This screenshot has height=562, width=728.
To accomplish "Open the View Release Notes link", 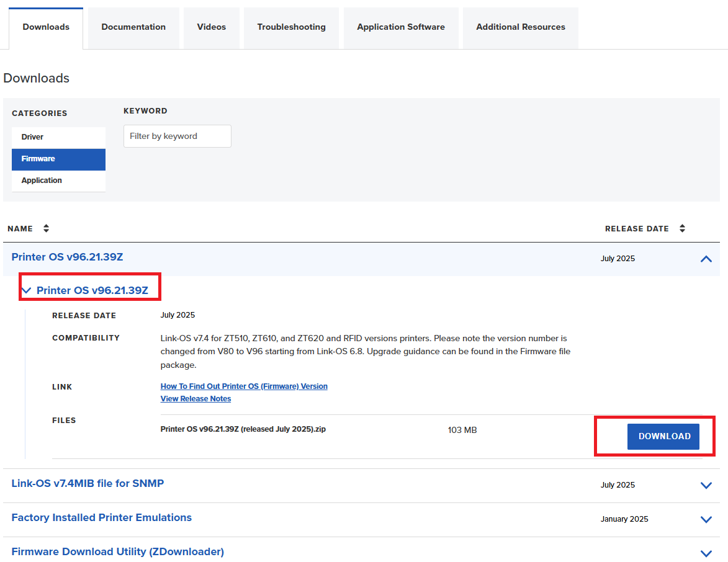I will point(195,399).
